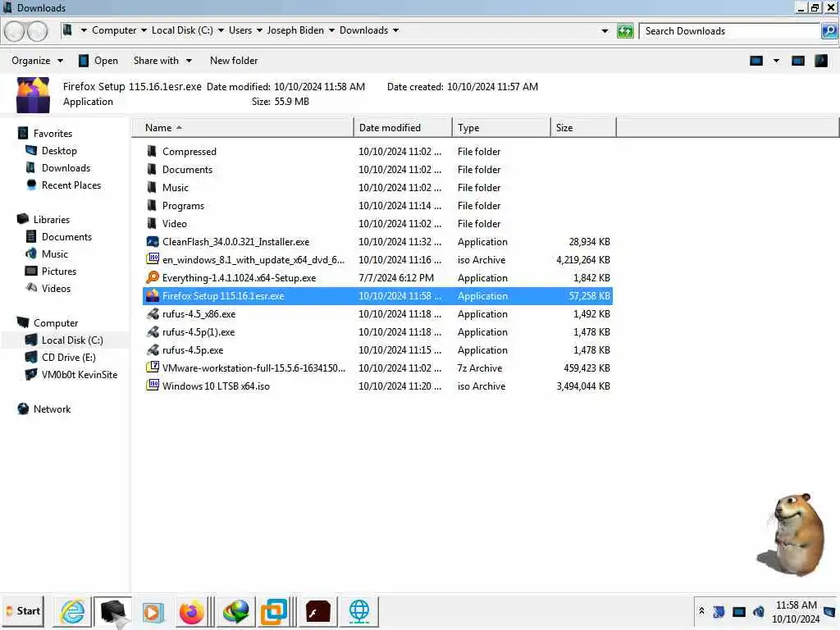Click the VMware 7z archive icon
This screenshot has width=840, height=630.
pos(152,367)
